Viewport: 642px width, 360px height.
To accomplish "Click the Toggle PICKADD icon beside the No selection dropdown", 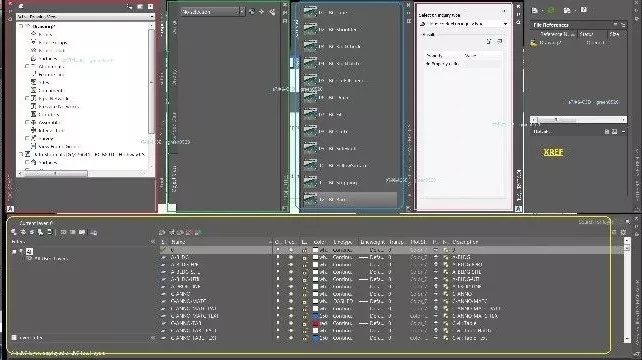I will tap(252, 12).
